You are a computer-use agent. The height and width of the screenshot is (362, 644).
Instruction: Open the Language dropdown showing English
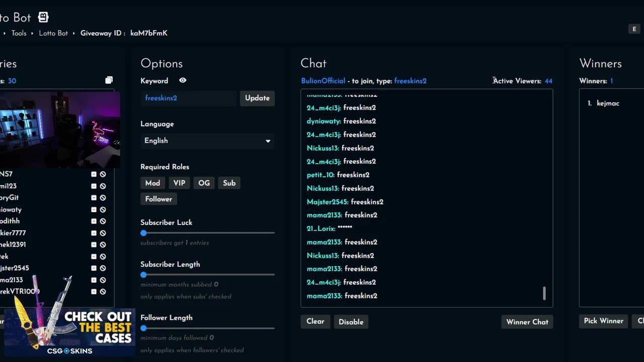pyautogui.click(x=207, y=141)
